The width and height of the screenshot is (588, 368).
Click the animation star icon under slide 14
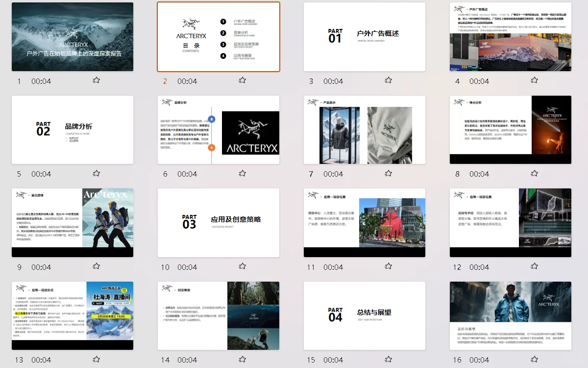(x=243, y=359)
